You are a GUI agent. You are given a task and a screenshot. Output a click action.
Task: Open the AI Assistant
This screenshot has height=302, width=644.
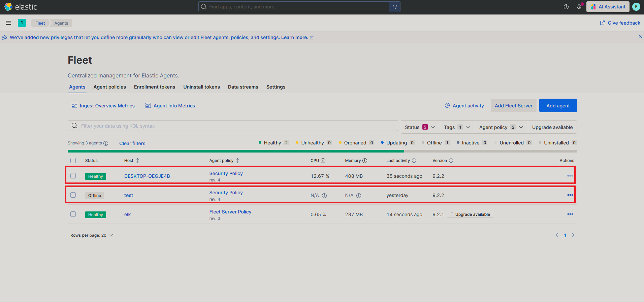[x=608, y=7]
